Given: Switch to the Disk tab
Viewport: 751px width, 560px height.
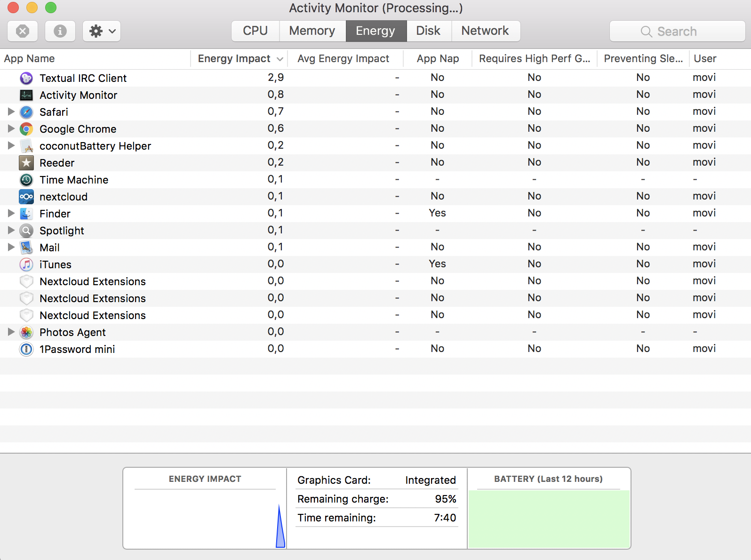Looking at the screenshot, I should pos(428,31).
